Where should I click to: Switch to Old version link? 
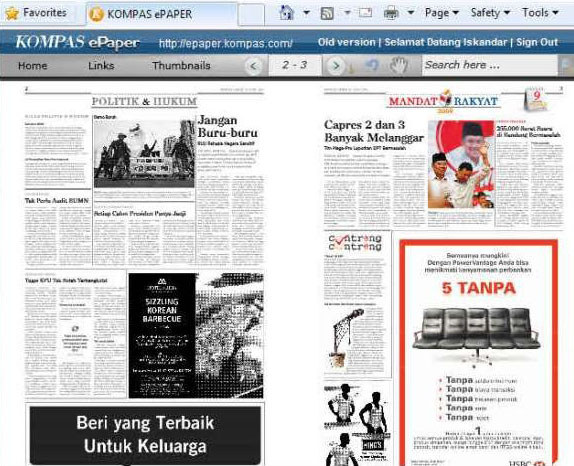coord(346,42)
